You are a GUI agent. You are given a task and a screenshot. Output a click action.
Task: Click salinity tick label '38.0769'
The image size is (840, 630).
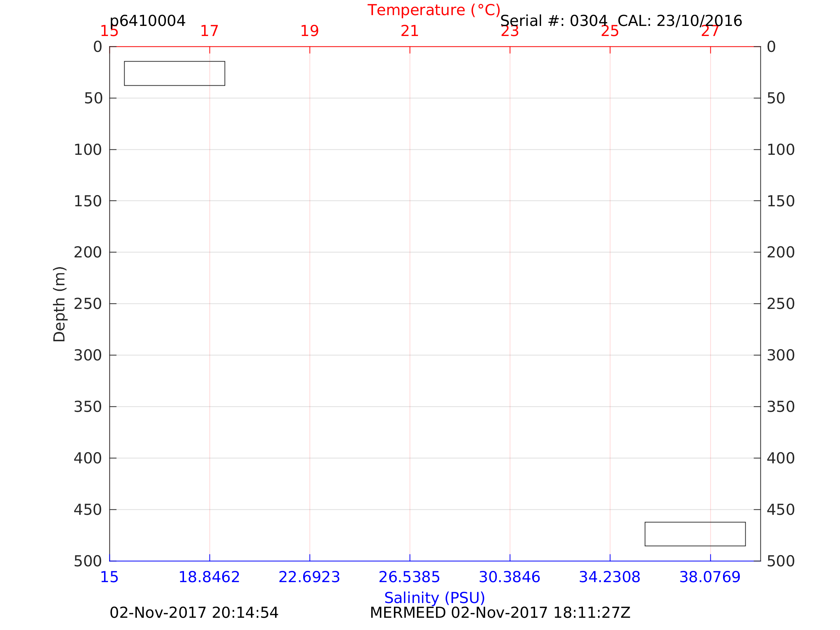[x=710, y=577]
